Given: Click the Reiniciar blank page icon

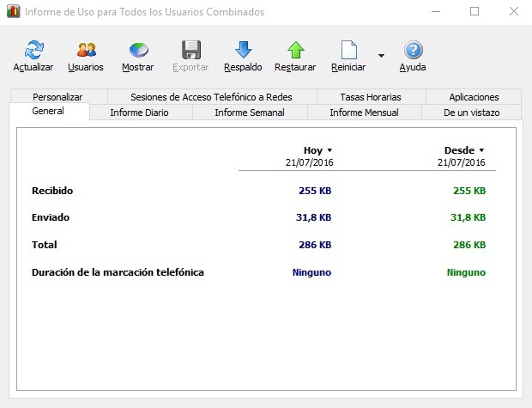Looking at the screenshot, I should pyautogui.click(x=348, y=50).
